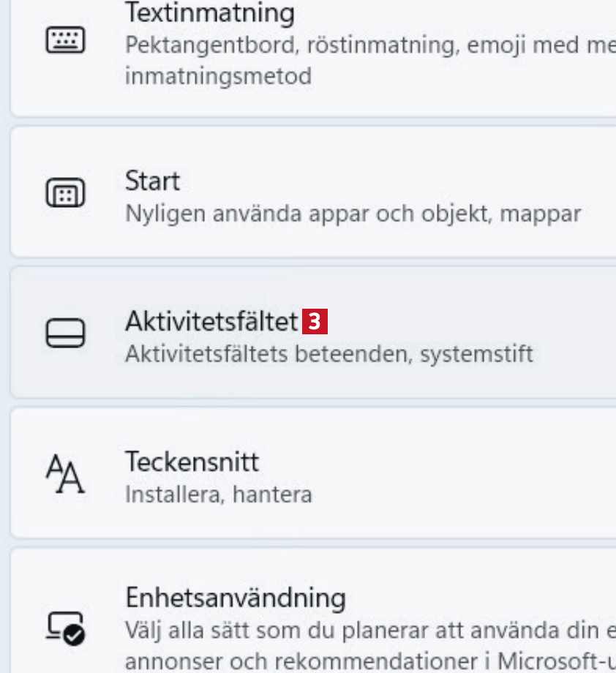
Task: Click the font icon beside Teckensnitt
Action: coord(65,474)
